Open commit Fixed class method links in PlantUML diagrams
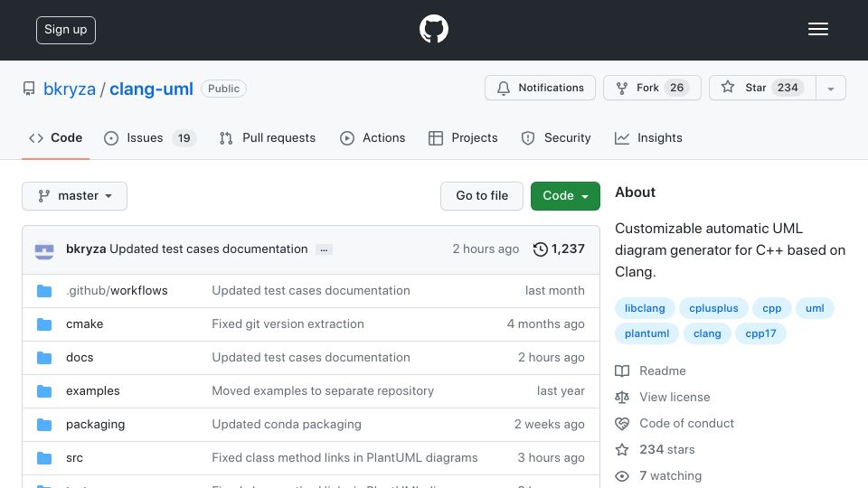 pos(344,457)
